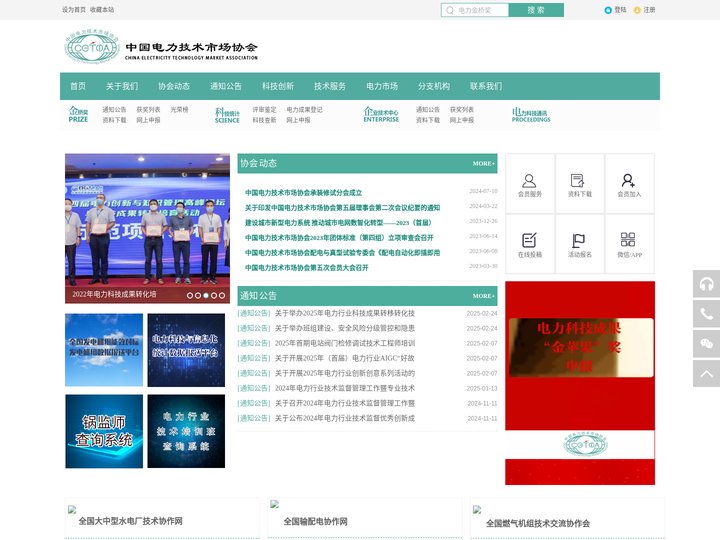The height and width of the screenshot is (540, 720).
Task: Open the 电力行业技术 query system thumbnail
Action: (186, 431)
